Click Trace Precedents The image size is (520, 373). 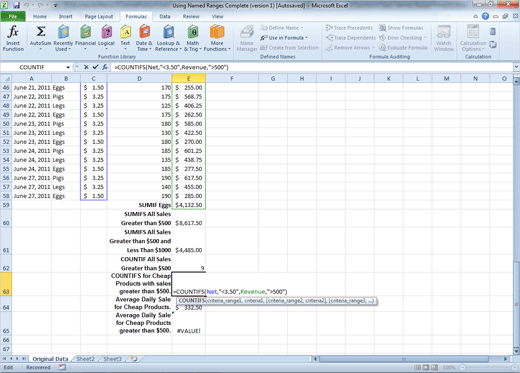coord(349,28)
